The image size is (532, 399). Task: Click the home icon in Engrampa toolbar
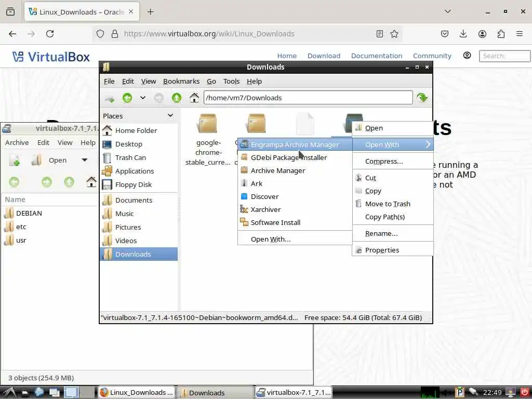[x=91, y=182]
